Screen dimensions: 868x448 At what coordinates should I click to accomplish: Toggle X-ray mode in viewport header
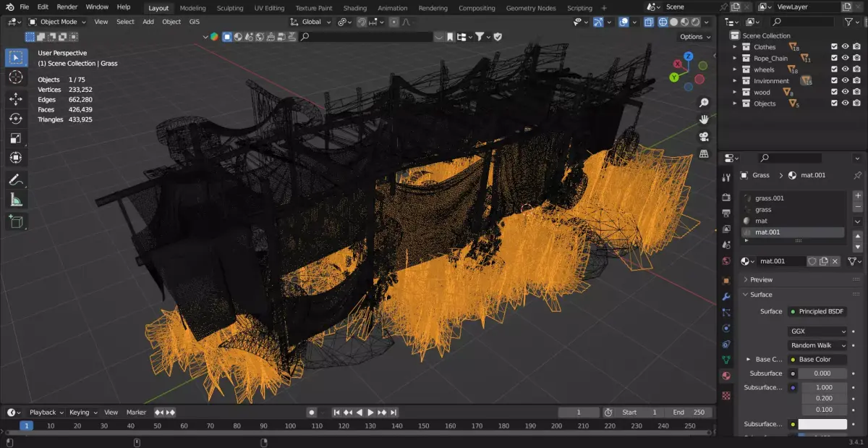click(x=648, y=22)
